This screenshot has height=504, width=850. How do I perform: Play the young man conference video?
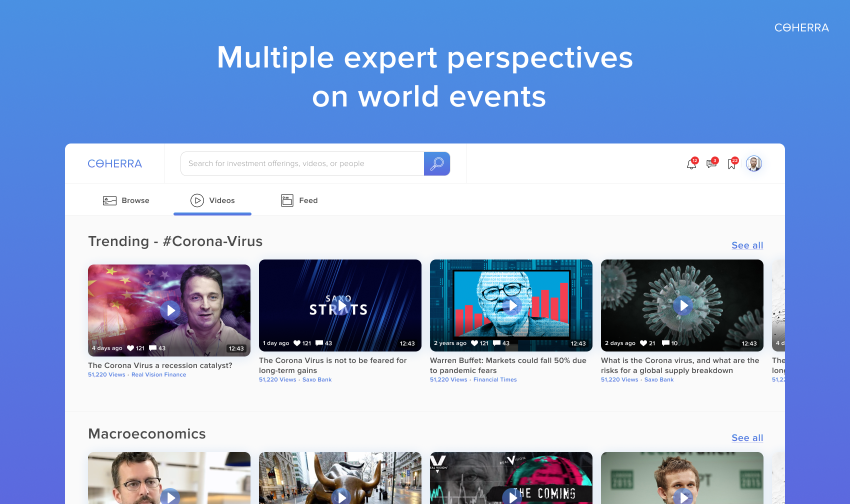click(x=683, y=497)
